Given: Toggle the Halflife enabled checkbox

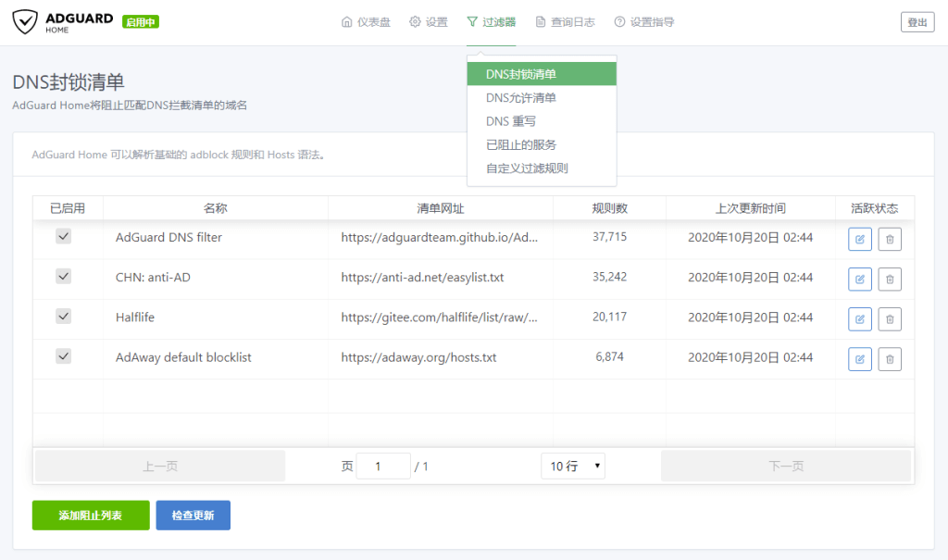Looking at the screenshot, I should (63, 316).
